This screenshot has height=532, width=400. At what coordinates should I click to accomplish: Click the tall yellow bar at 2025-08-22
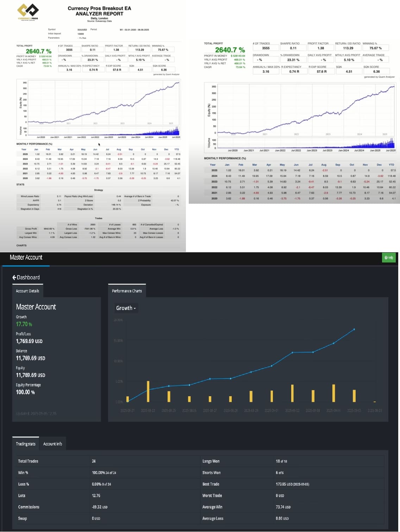point(148,391)
